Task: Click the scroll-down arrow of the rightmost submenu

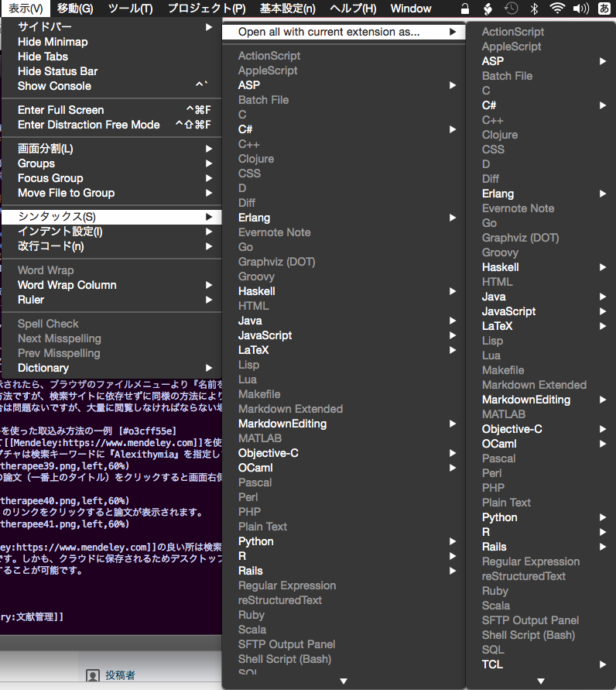Action: [x=541, y=681]
